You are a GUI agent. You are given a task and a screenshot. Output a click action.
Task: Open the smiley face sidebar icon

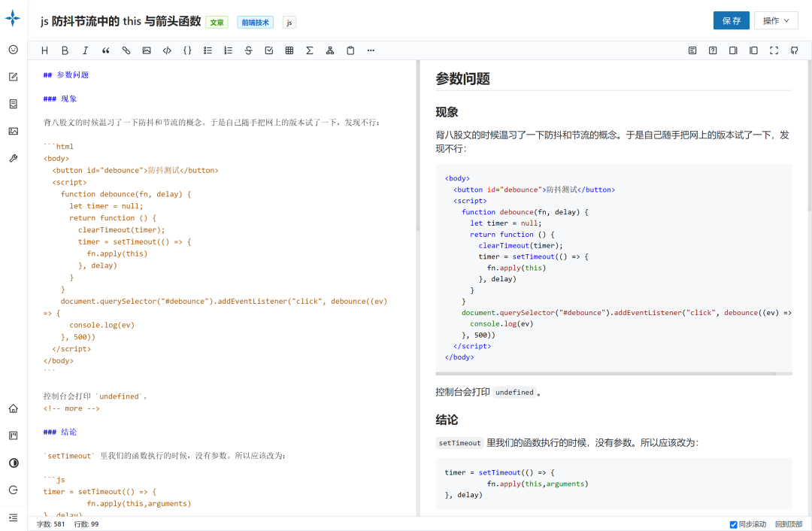pyautogui.click(x=14, y=50)
